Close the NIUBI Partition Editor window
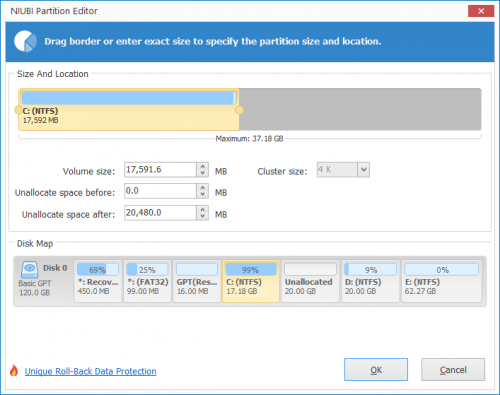The width and height of the screenshot is (500, 395). [481, 11]
